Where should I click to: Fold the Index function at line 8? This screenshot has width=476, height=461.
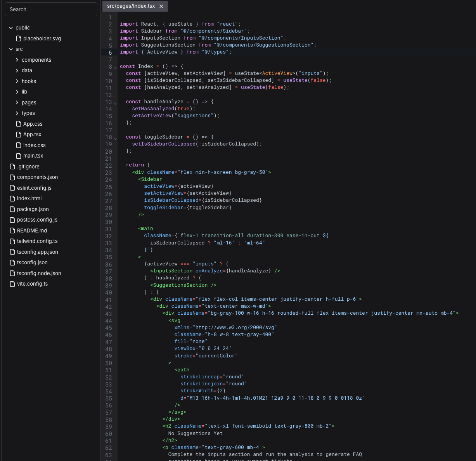(x=115, y=68)
